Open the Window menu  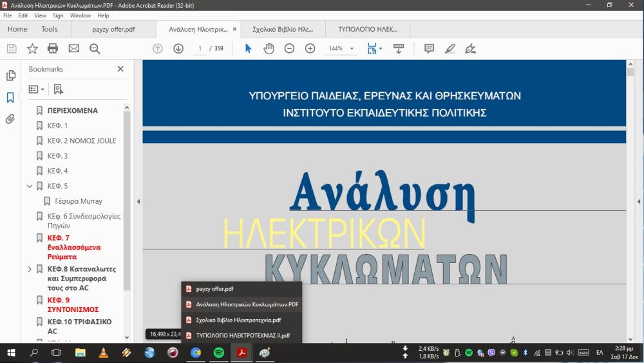[80, 15]
